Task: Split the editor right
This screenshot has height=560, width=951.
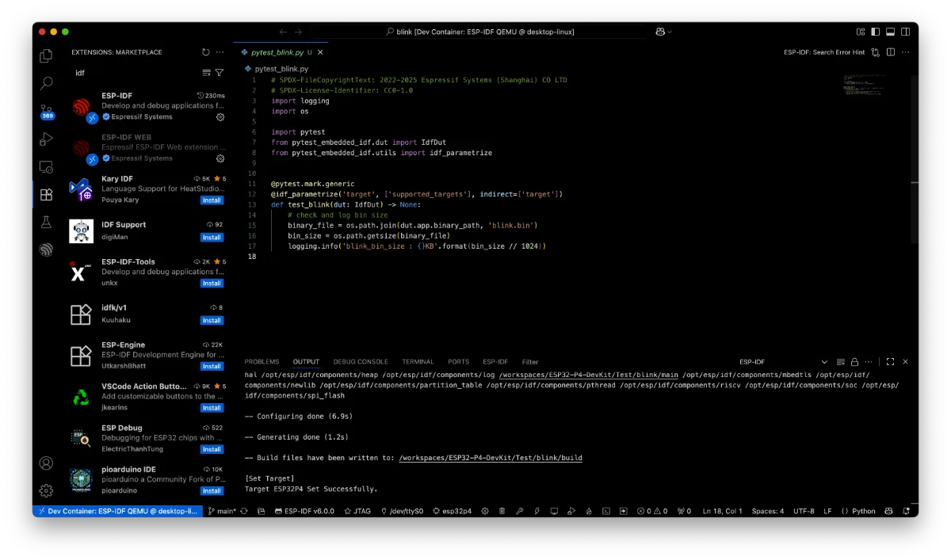Action: (891, 52)
